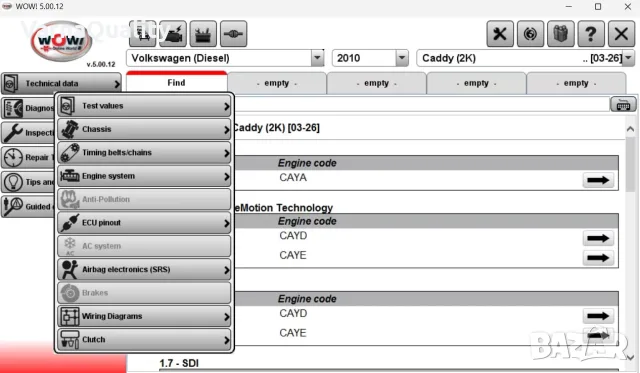Screen dimensions: 640x373
Task: Select the second empty tab
Action: 376,83
